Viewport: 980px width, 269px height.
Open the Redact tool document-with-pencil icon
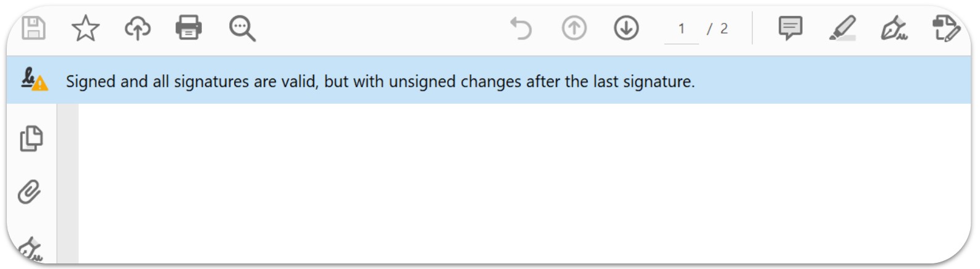coord(946,28)
